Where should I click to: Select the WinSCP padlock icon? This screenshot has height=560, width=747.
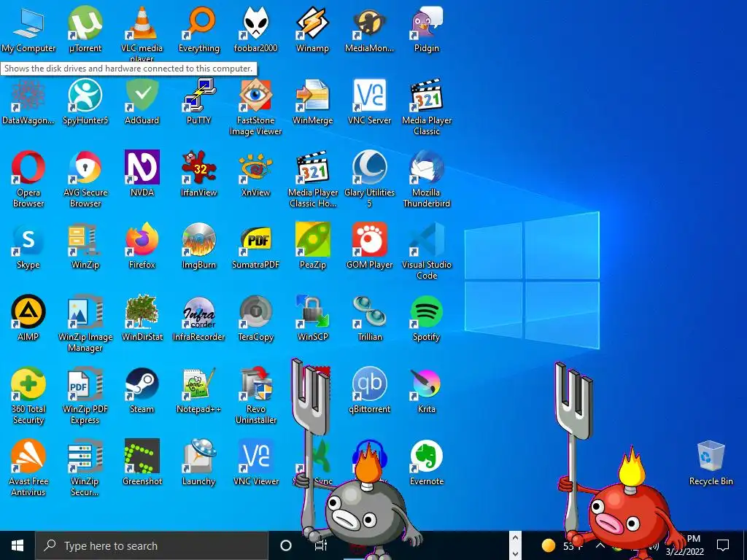tap(312, 312)
